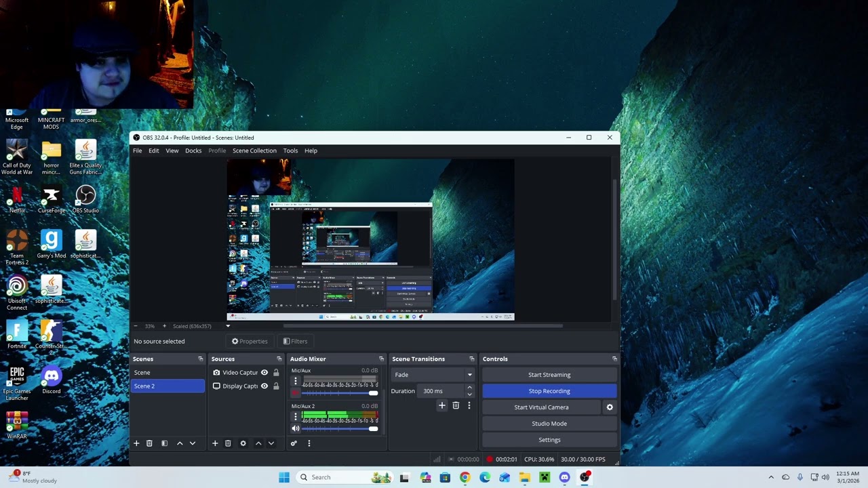Screen dimensions: 868x488
Task: Open Mic/Aux 2 channel options menu
Action: (295, 417)
